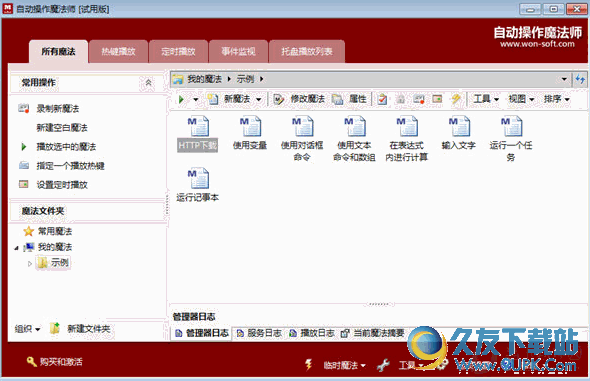Image resolution: width=590 pixels, height=381 pixels.
Task: Select 常用魔法 in the folder tree
Action: (x=55, y=231)
